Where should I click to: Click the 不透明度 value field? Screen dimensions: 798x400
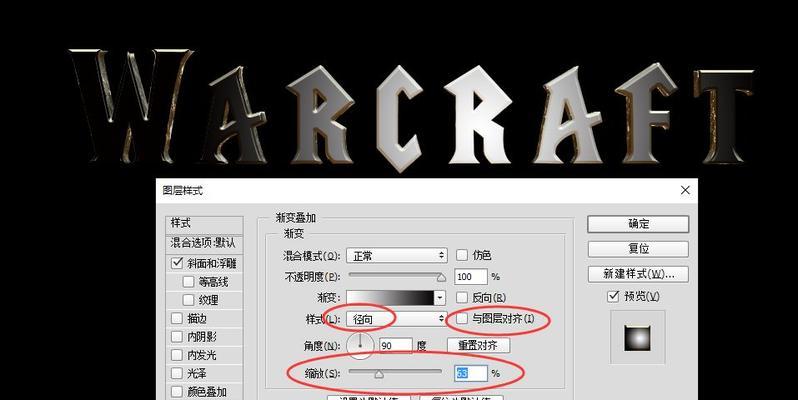[471, 276]
